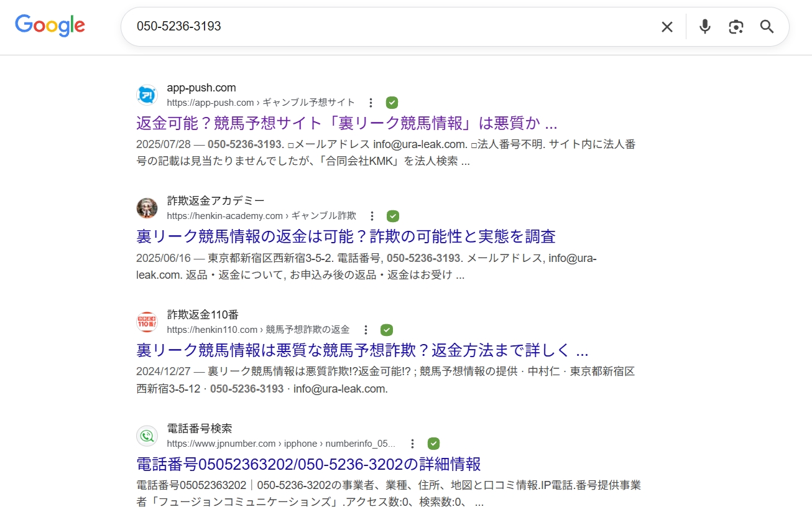
Task: Open more options for henkin110.com result
Action: pyautogui.click(x=366, y=330)
